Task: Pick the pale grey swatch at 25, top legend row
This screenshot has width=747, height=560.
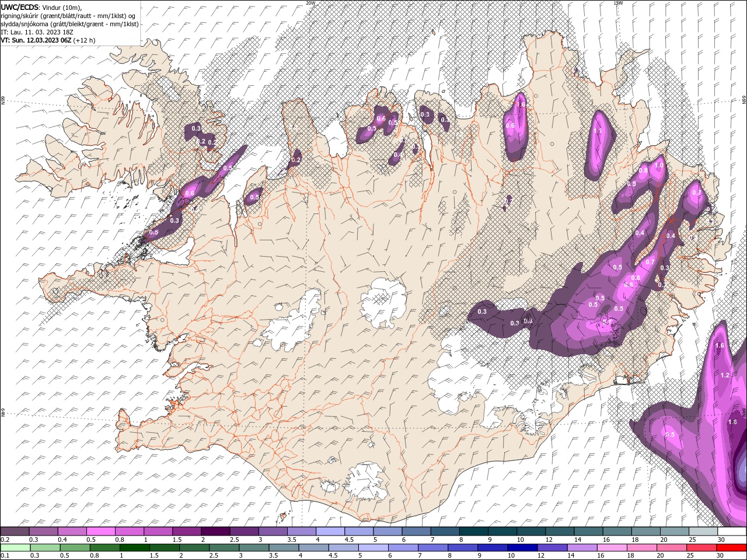Action: coord(703,531)
